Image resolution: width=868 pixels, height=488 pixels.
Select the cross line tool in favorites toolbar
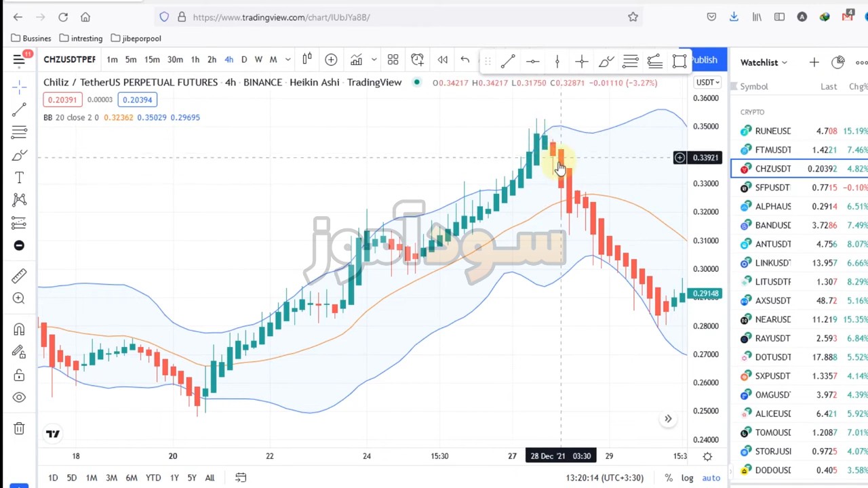pyautogui.click(x=581, y=62)
